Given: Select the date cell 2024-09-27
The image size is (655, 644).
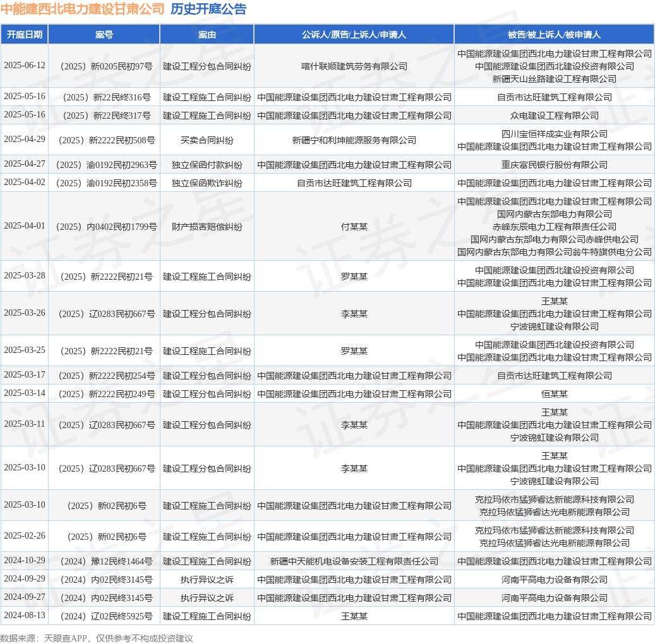Looking at the screenshot, I should click(x=25, y=597).
